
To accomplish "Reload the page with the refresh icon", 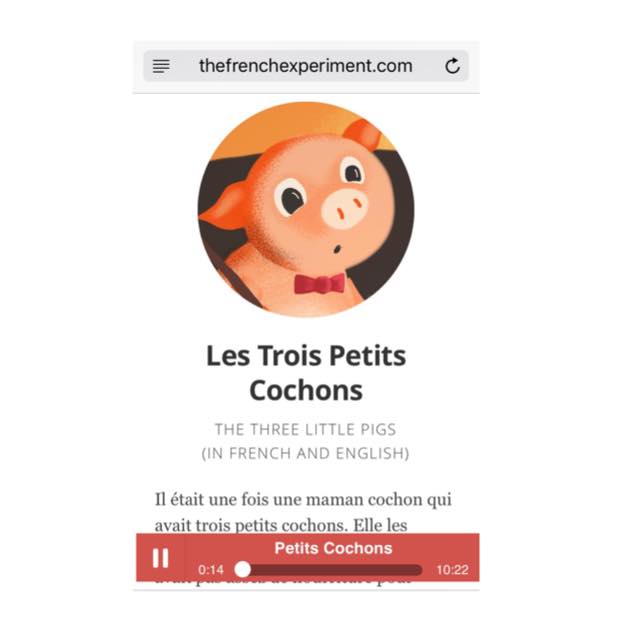I will pos(452,66).
